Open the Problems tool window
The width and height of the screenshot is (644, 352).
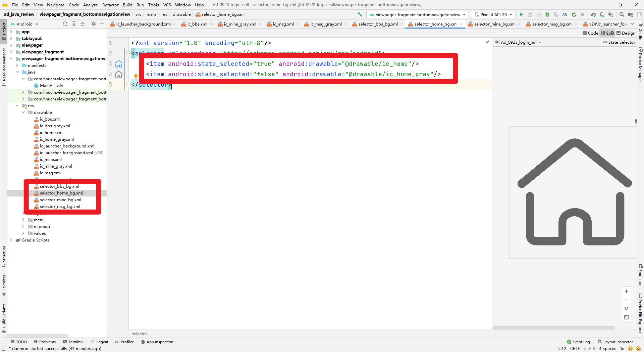coord(45,342)
